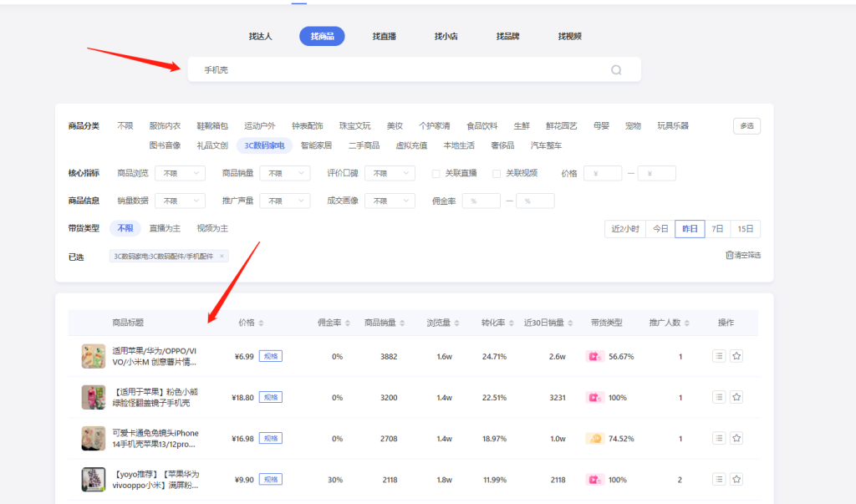Choose the 今日 time range
This screenshot has width=856, height=504.
(660, 229)
